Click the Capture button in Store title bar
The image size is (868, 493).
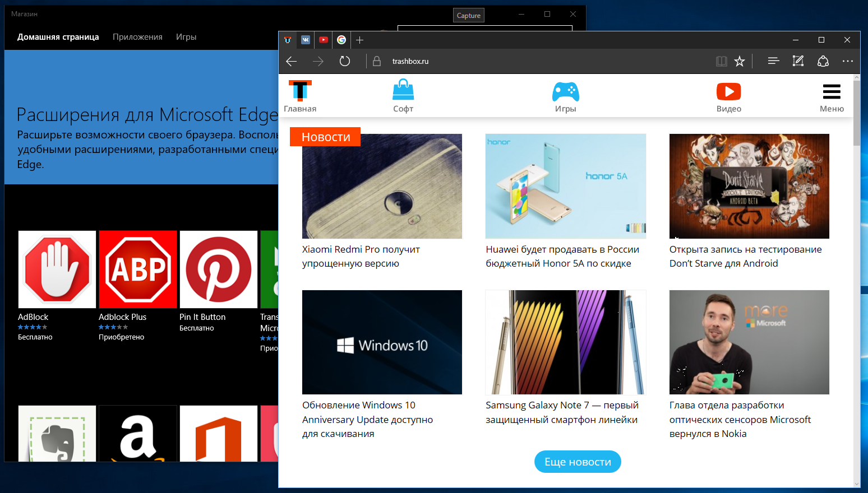pyautogui.click(x=469, y=16)
